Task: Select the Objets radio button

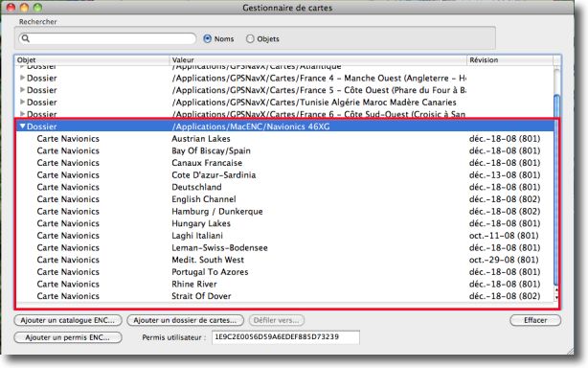Action: [250, 38]
